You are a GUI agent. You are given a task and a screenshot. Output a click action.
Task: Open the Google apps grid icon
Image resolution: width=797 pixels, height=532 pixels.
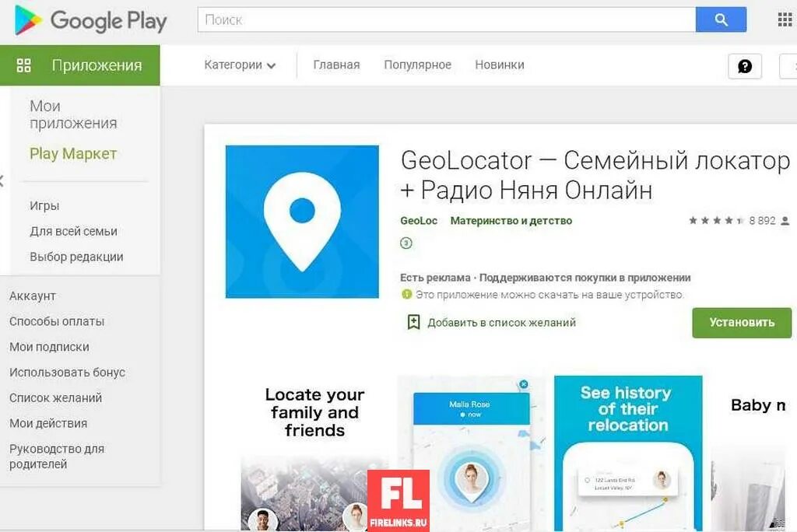pyautogui.click(x=785, y=19)
